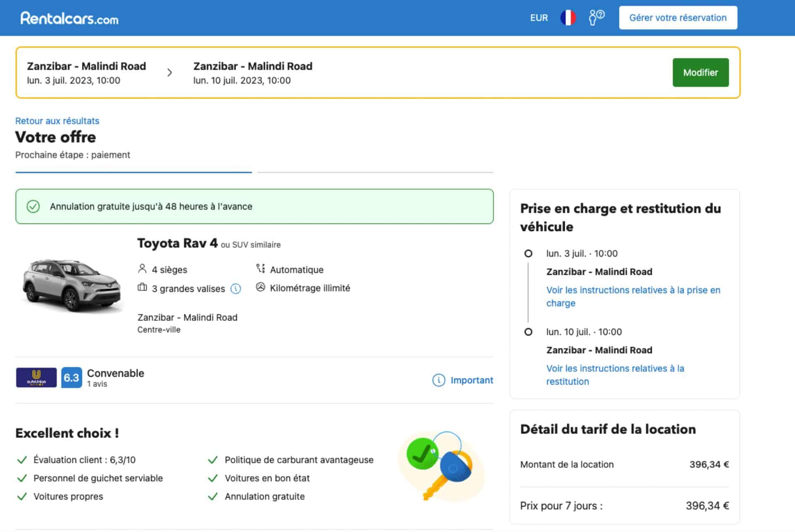Open return instructions link (restitution)
Viewport: 795px width, 532px height.
(x=615, y=375)
